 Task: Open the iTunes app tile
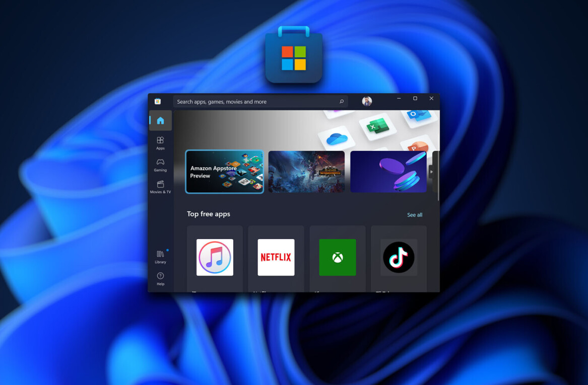(215, 258)
